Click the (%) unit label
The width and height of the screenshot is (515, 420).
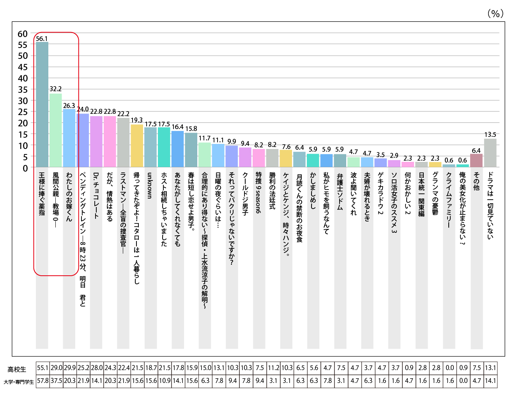tap(495, 14)
